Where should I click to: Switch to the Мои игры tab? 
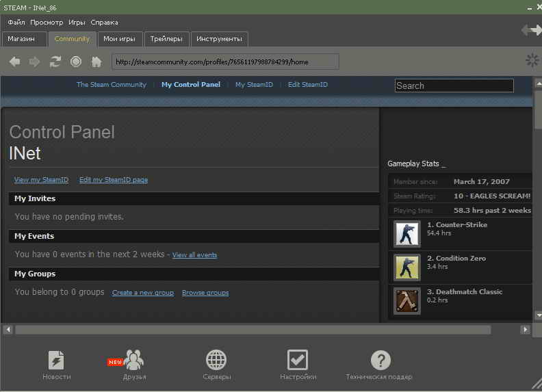click(x=120, y=39)
